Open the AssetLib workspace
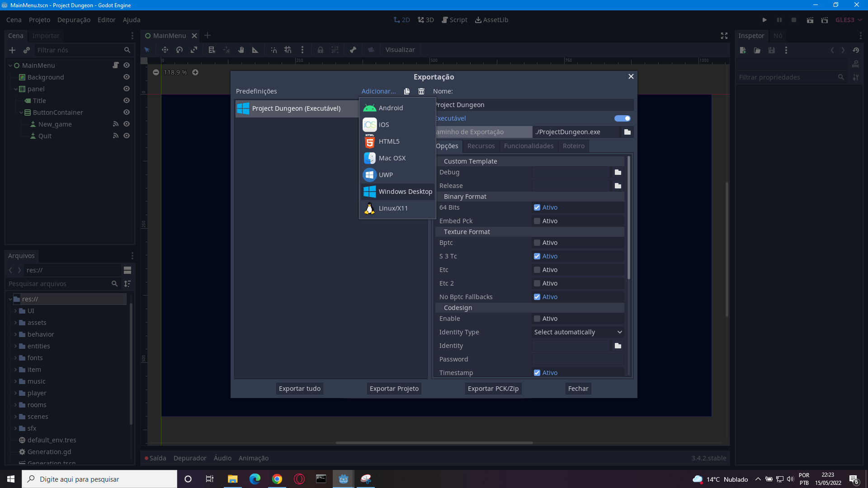The image size is (868, 488). coord(491,20)
